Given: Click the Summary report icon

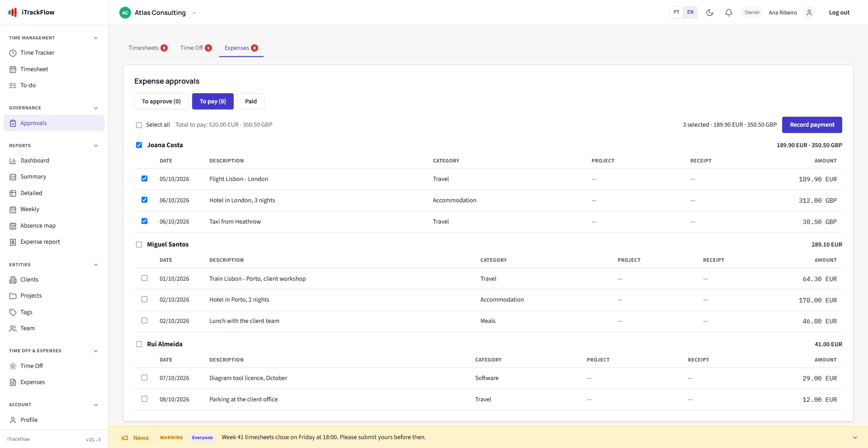Looking at the screenshot, I should [13, 177].
